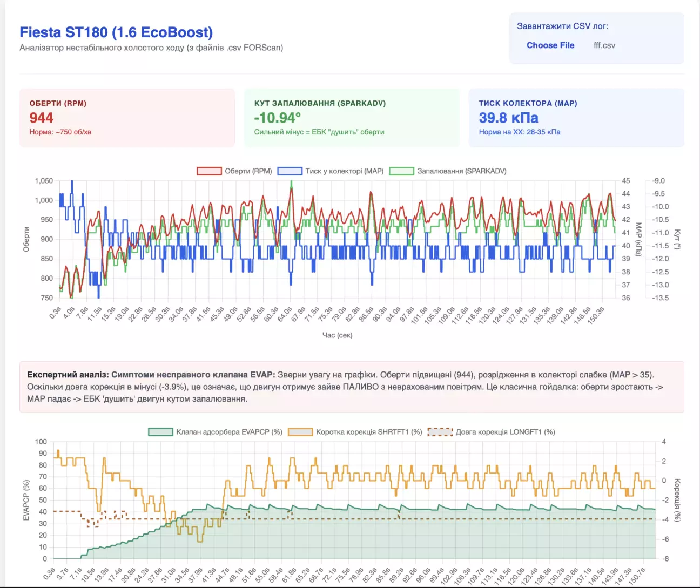
Task: Click the -13.5 tick on angle axis
Action: tap(660, 298)
